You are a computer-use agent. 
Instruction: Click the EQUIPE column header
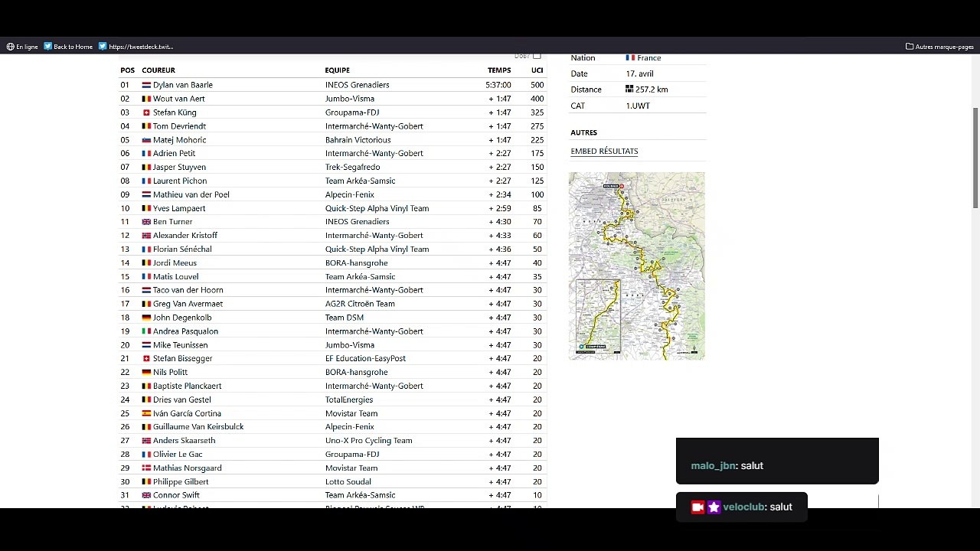pyautogui.click(x=338, y=70)
